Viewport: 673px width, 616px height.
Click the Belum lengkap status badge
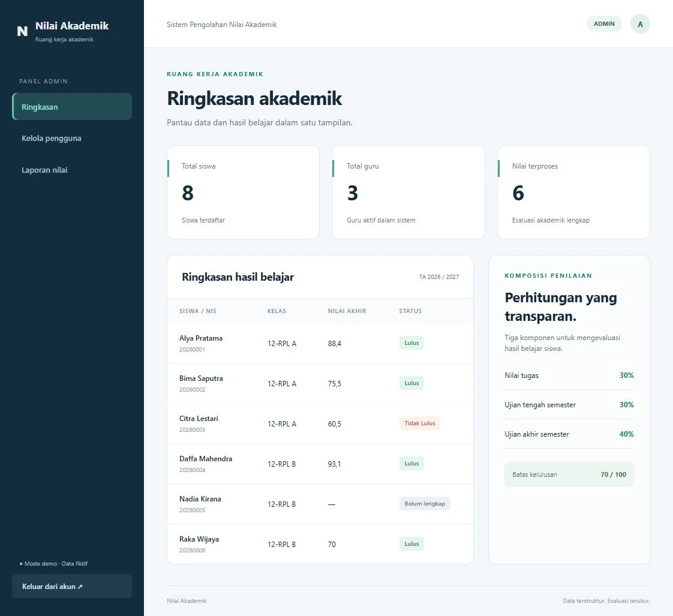click(425, 503)
